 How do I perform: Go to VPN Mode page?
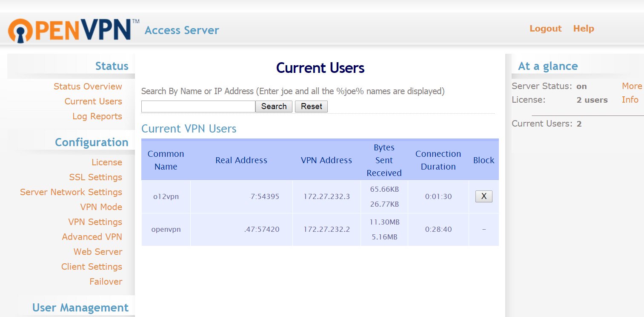pyautogui.click(x=101, y=207)
